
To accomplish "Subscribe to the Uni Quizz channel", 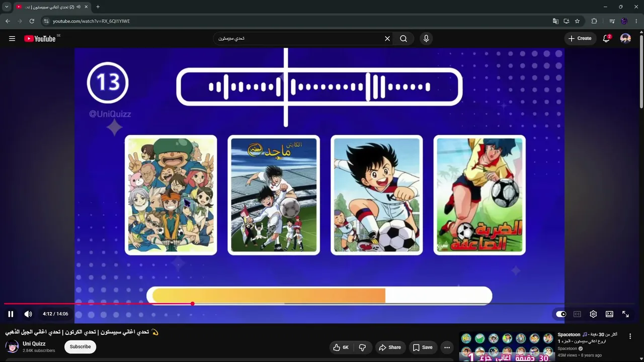I will pyautogui.click(x=80, y=347).
